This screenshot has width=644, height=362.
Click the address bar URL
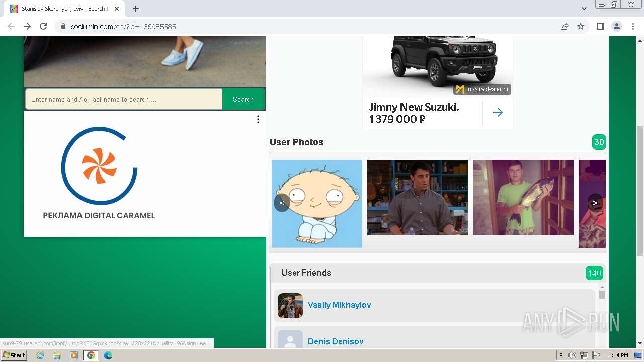(x=123, y=27)
